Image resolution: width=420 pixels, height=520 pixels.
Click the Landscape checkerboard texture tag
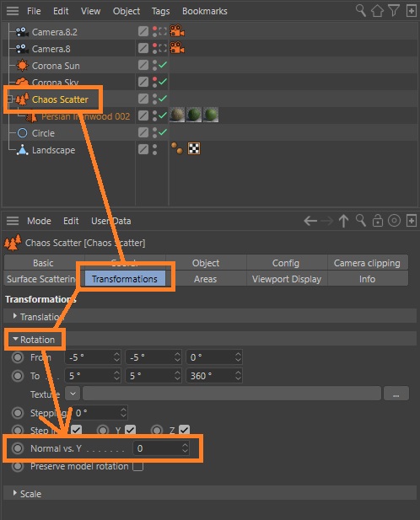[x=194, y=148]
